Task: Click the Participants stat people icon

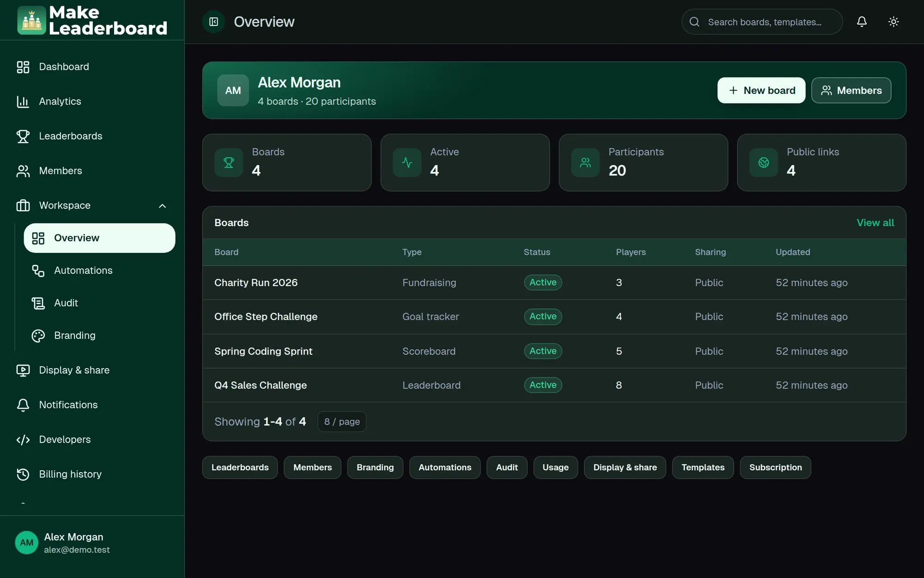Action: (x=585, y=162)
